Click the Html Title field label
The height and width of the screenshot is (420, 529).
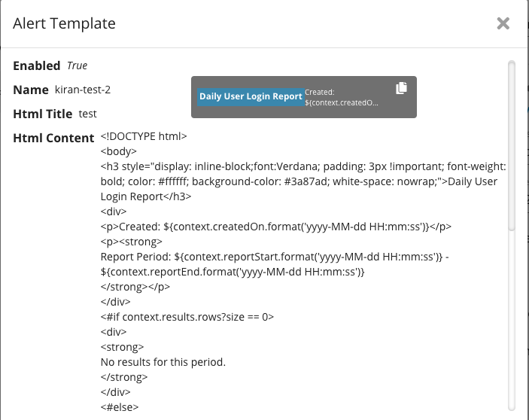coord(44,114)
